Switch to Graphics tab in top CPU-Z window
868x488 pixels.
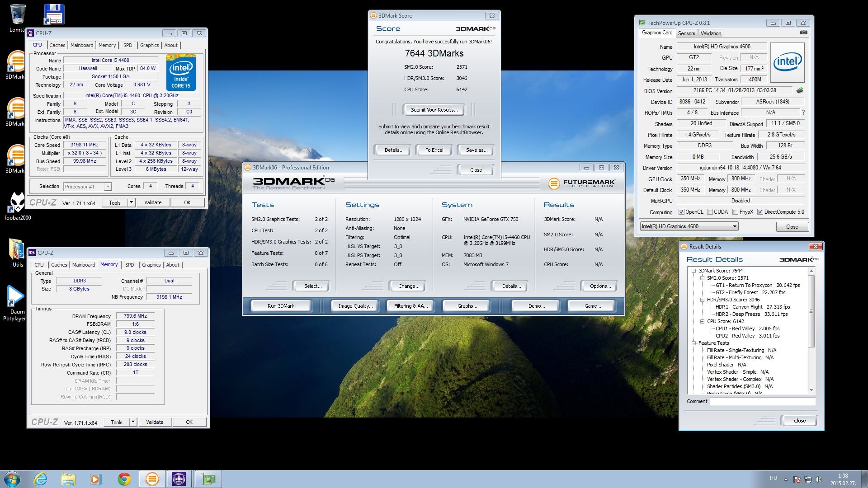point(149,45)
